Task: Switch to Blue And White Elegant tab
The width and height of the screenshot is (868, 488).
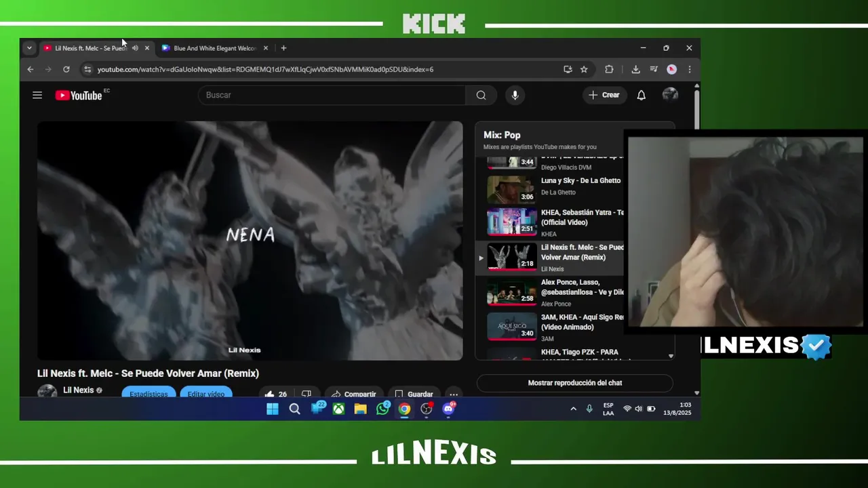Action: pos(214,48)
